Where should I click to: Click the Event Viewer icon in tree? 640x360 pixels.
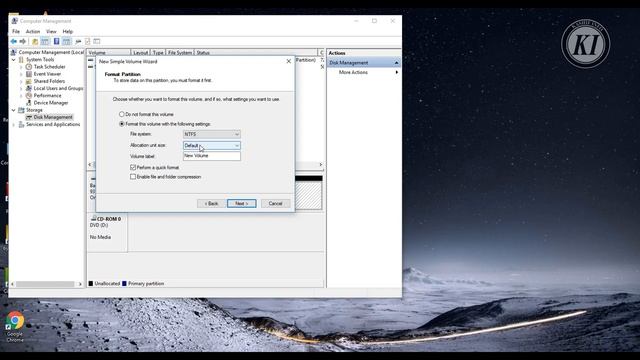point(29,74)
